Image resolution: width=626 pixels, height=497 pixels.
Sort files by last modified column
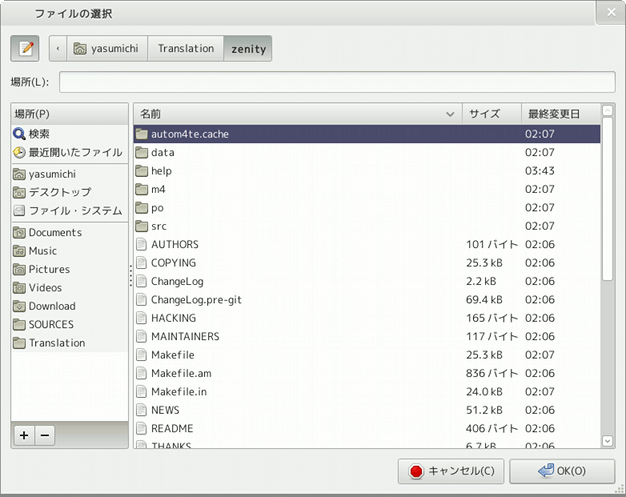coord(555,114)
